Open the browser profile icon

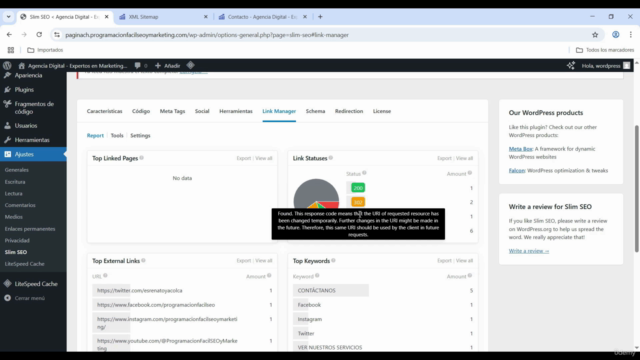point(616,35)
